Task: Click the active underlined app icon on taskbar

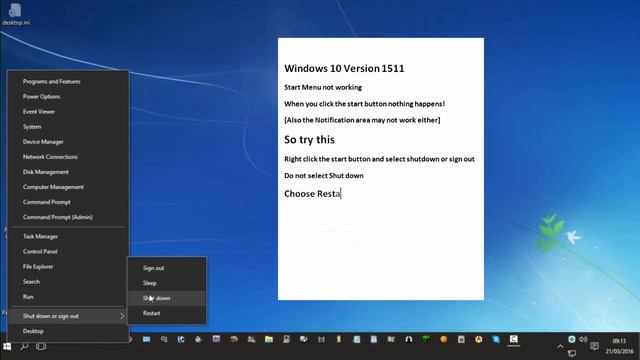Action: tap(513, 339)
